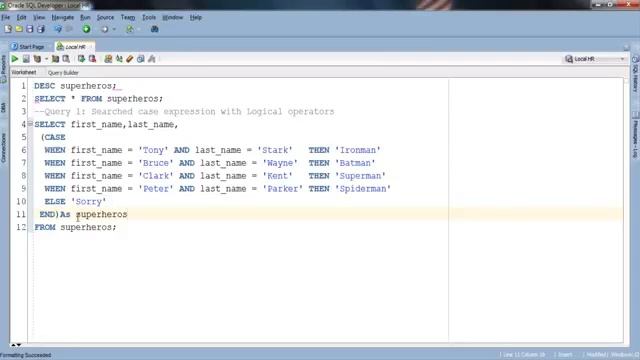
Task: Expand the Connections side panel
Action: pos(4,148)
